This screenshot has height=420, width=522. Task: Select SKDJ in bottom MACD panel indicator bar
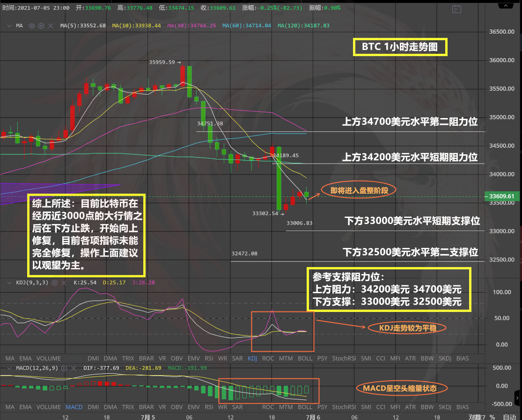445,407
